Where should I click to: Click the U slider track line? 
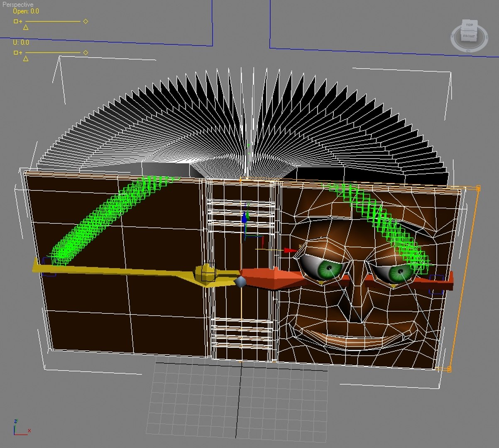(53, 53)
